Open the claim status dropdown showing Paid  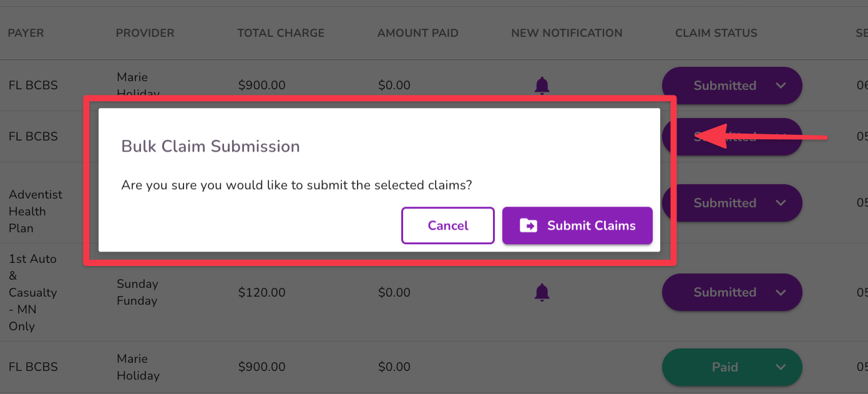pyautogui.click(x=731, y=367)
